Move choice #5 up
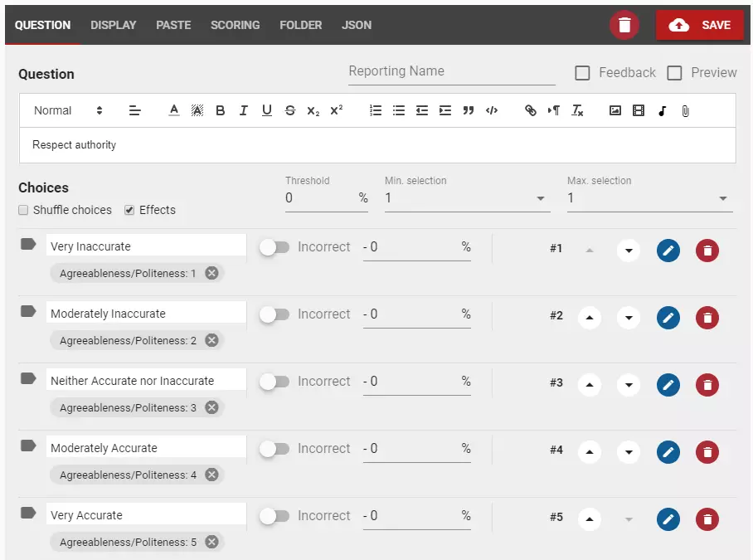 coord(590,519)
